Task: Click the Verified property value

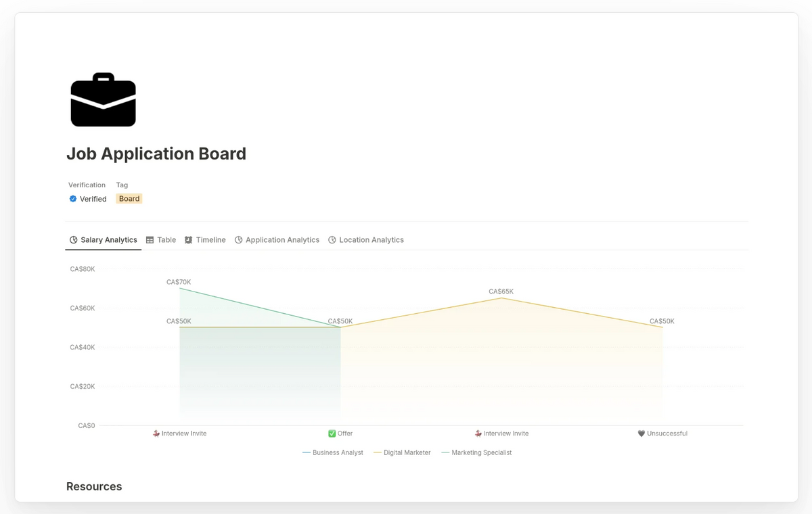Action: coord(88,199)
